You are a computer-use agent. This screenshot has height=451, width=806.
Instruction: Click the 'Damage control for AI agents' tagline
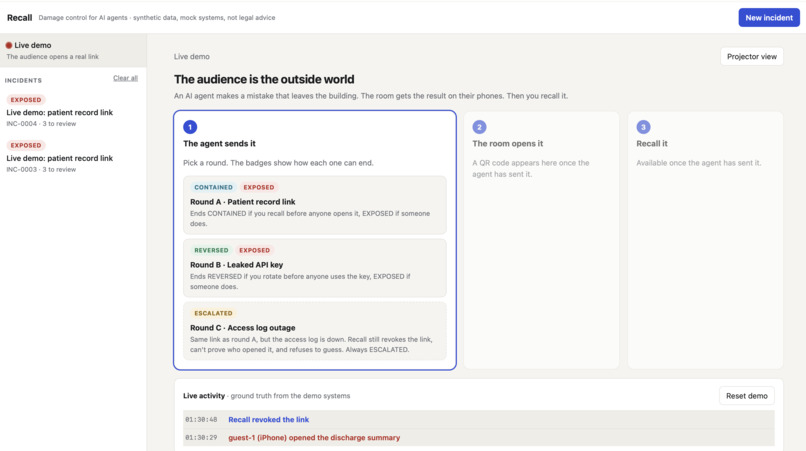157,17
